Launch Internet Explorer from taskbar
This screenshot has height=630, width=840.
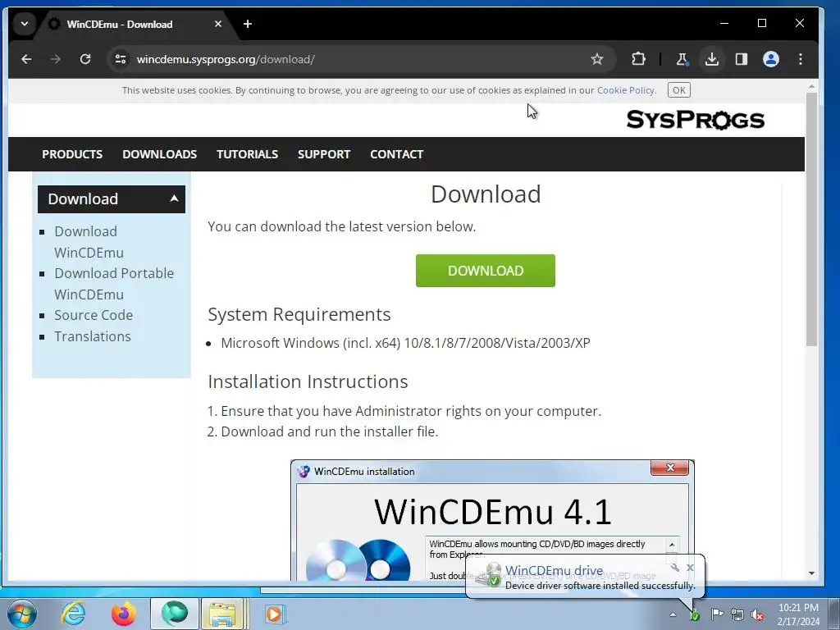pos(72,614)
